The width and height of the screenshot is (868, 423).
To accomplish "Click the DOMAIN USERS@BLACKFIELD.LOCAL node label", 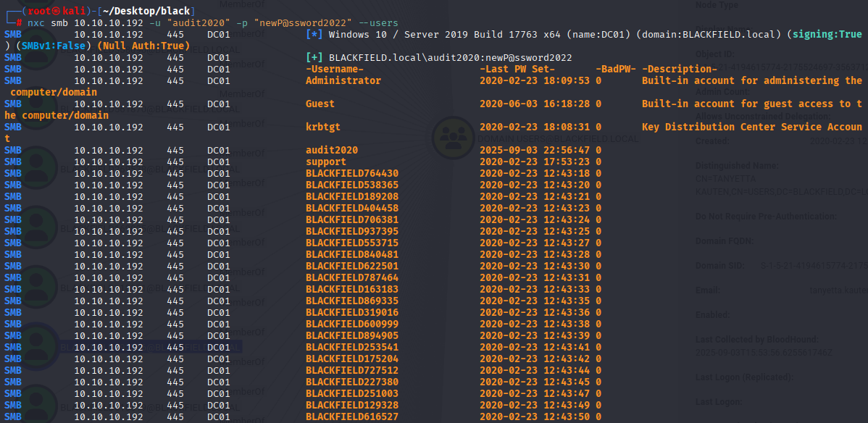I will point(557,138).
